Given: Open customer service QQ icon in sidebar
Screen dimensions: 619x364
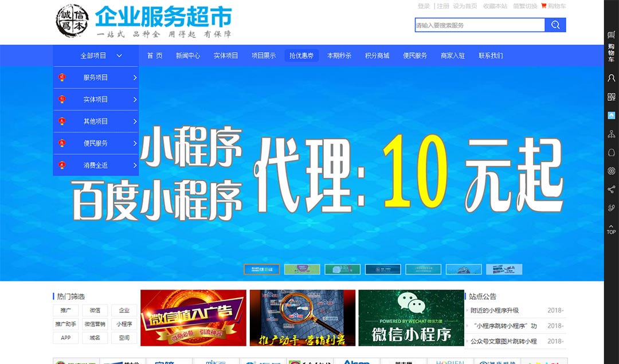Looking at the screenshot, I should pyautogui.click(x=611, y=152).
